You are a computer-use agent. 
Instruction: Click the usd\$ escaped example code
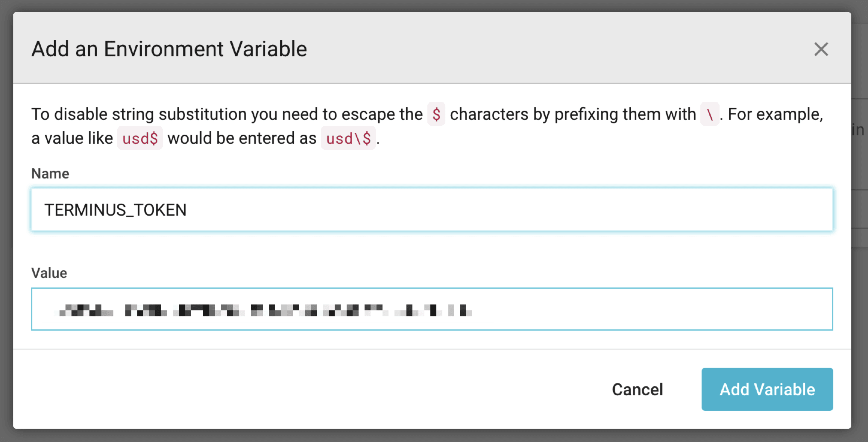[348, 138]
